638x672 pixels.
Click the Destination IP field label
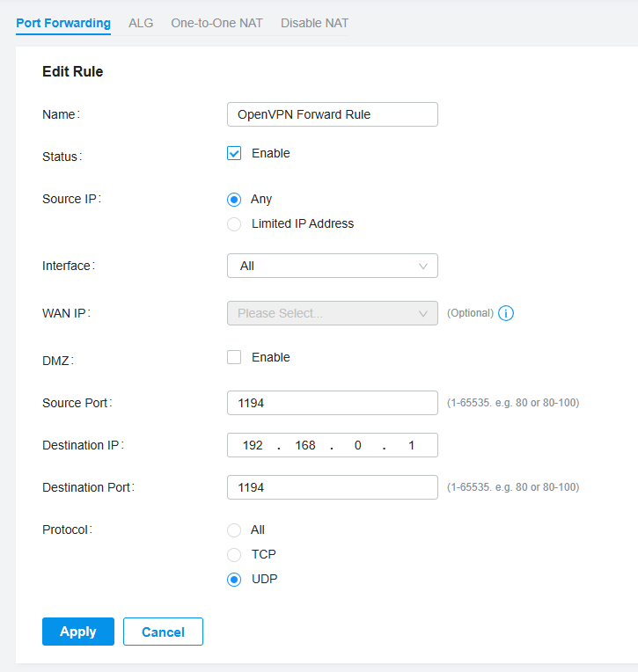[83, 445]
